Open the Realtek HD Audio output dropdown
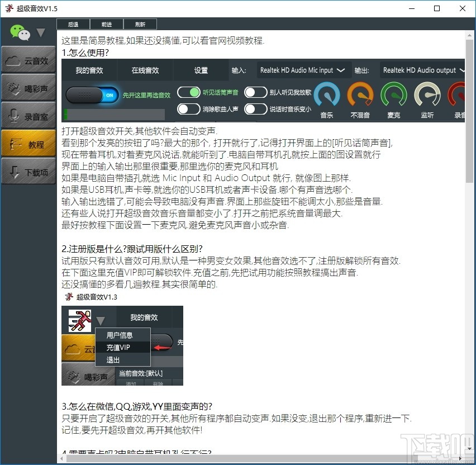476x465 pixels. click(x=423, y=70)
